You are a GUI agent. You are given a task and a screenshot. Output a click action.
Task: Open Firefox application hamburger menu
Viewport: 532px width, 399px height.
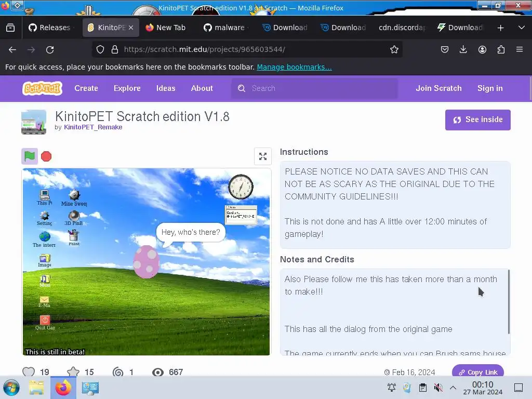pyautogui.click(x=520, y=49)
